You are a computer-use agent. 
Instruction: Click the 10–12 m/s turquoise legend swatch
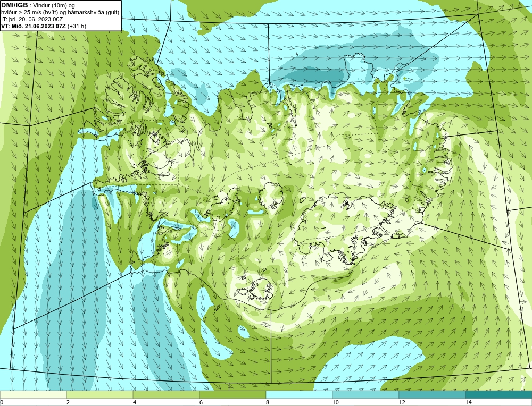pyautogui.click(x=366, y=394)
